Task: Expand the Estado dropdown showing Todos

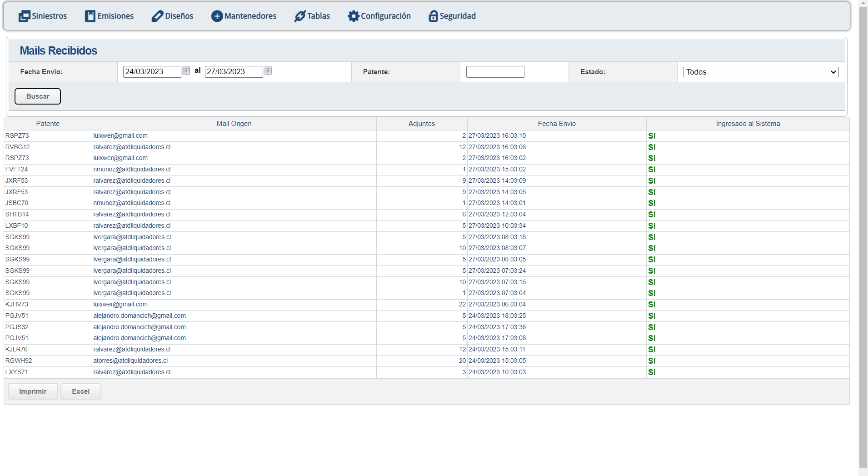Action: coord(761,72)
